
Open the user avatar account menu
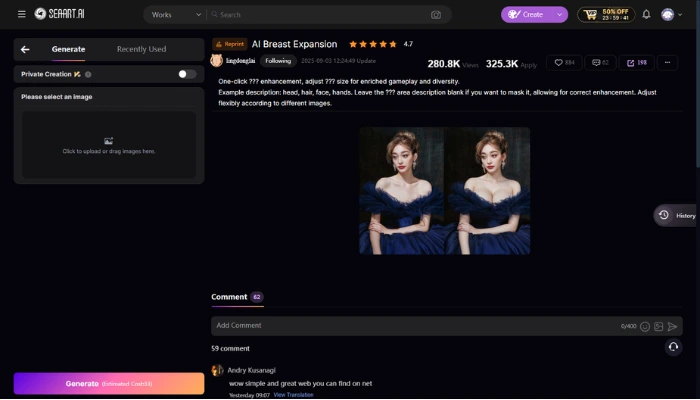point(668,14)
